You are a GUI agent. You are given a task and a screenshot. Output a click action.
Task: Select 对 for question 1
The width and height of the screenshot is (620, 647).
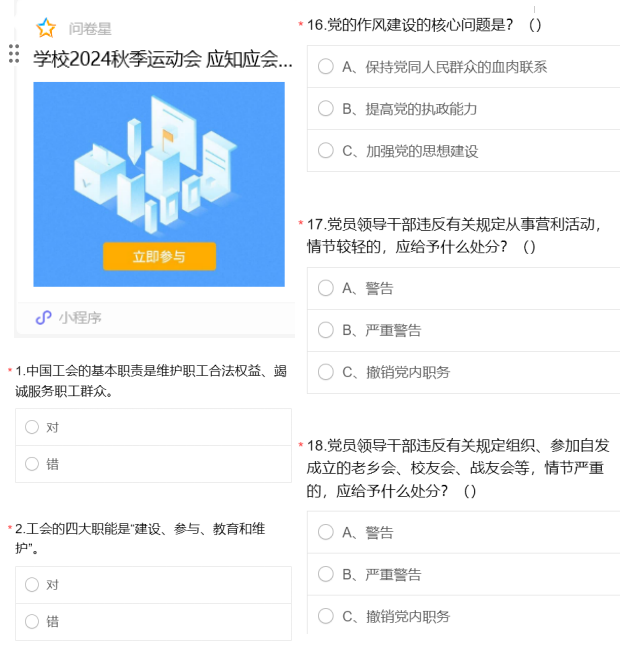pyautogui.click(x=32, y=427)
